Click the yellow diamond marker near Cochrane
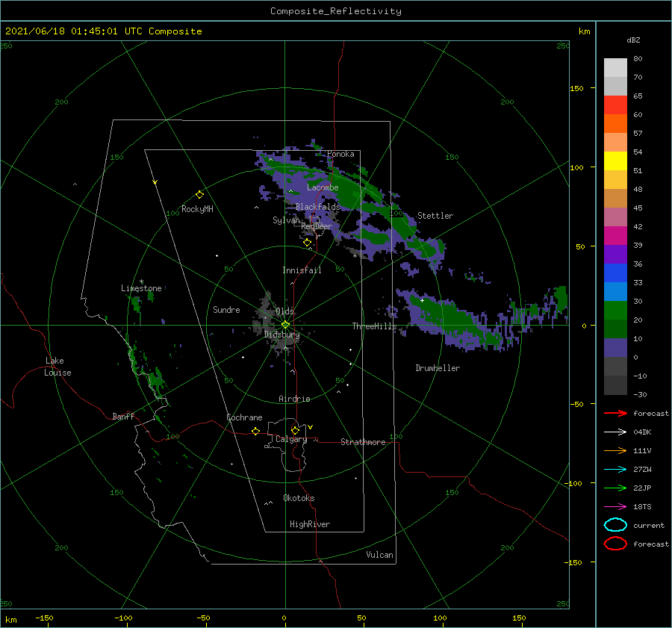This screenshot has height=628, width=672. pos(255,431)
